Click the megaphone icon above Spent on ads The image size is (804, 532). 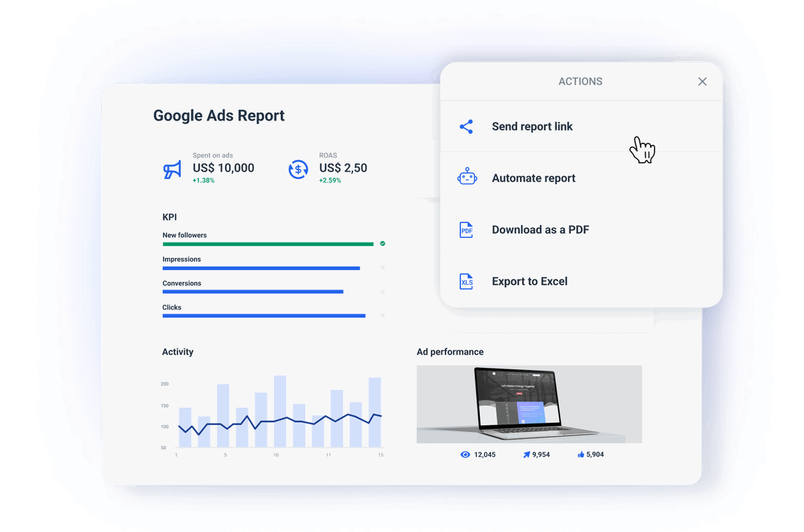(x=172, y=169)
